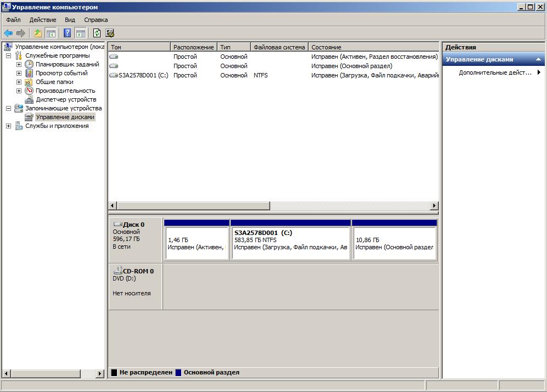Open the Действие menu
The image size is (547, 392).
[x=42, y=20]
